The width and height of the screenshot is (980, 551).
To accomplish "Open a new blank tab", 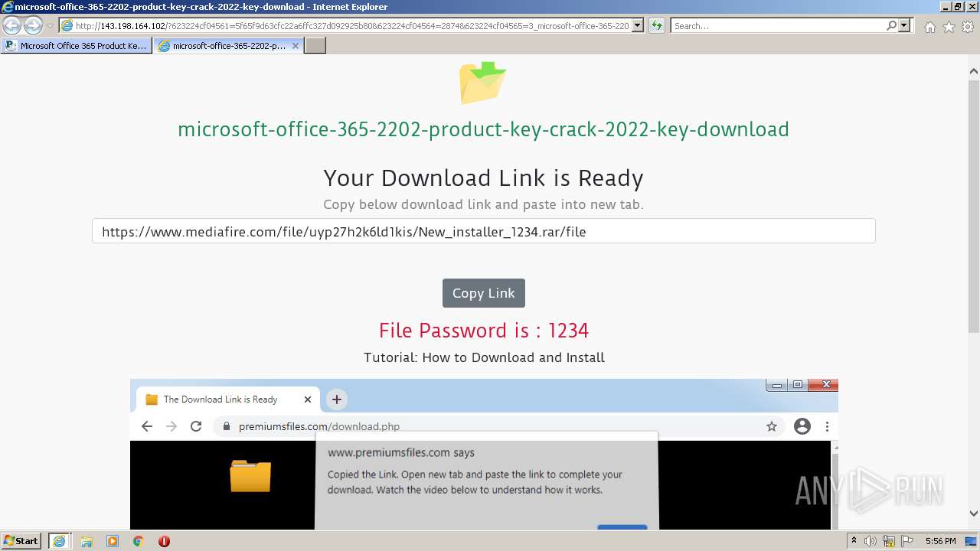I will 315,46.
